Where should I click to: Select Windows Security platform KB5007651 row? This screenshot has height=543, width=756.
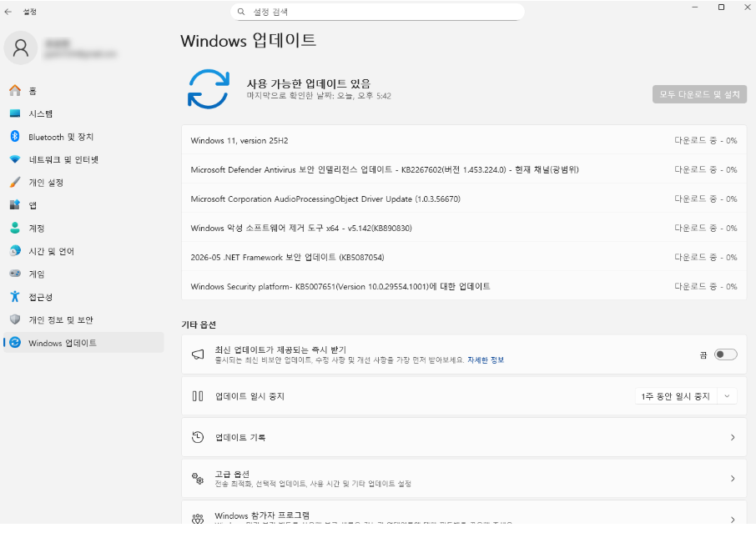pos(464,286)
